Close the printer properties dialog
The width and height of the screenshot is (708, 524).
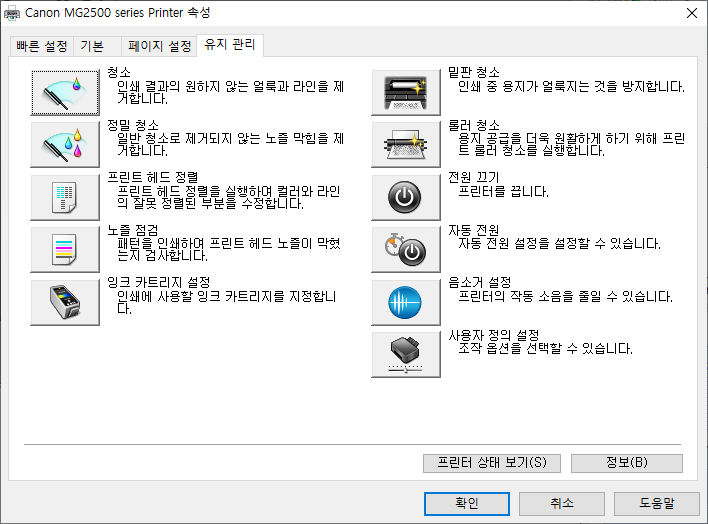[x=692, y=13]
